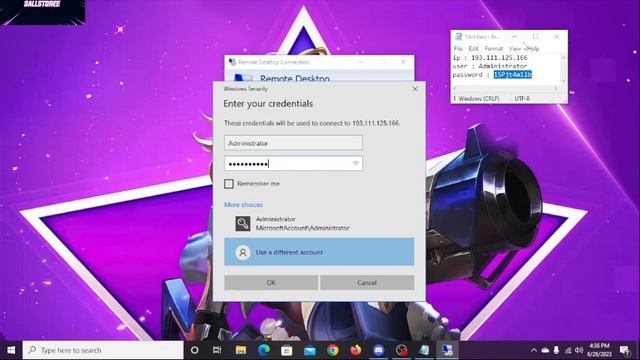
Task: Open the Windows Start menu
Action: pos(11,350)
